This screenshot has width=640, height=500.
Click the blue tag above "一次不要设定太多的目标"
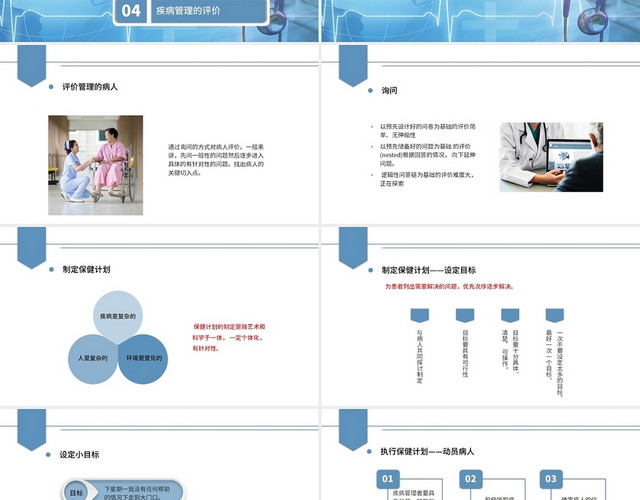(555, 316)
